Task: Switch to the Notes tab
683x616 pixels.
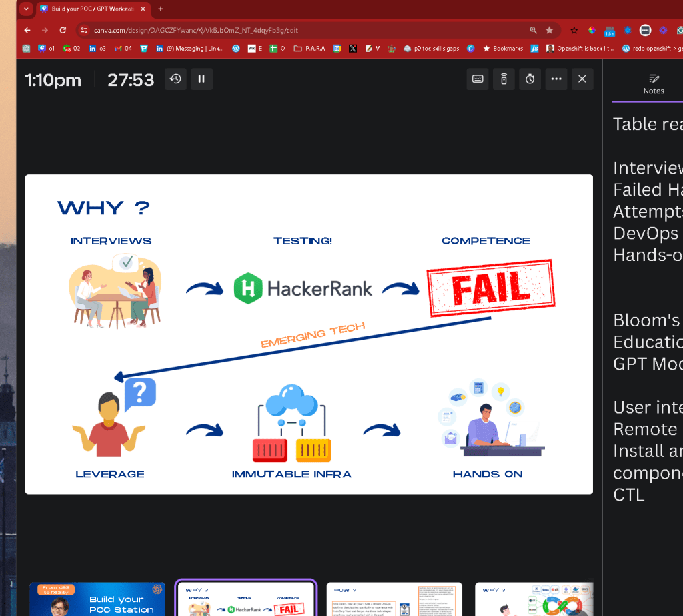Action: click(x=654, y=84)
